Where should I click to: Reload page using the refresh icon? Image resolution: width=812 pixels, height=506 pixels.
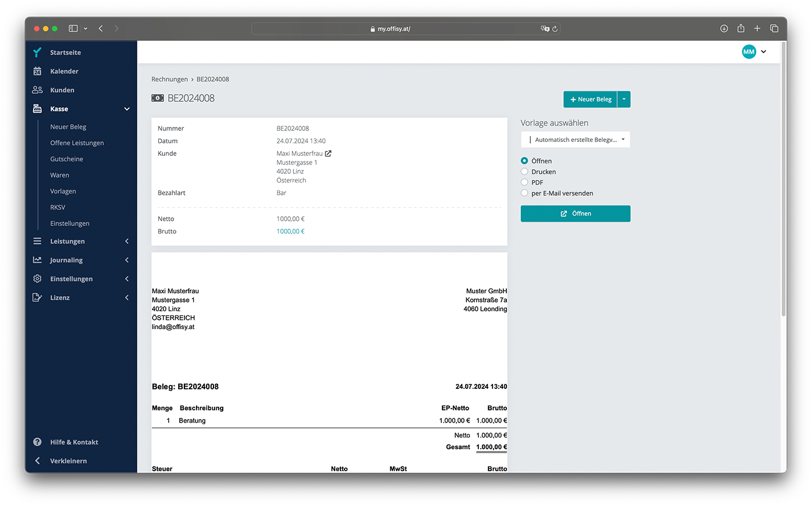tap(555, 28)
